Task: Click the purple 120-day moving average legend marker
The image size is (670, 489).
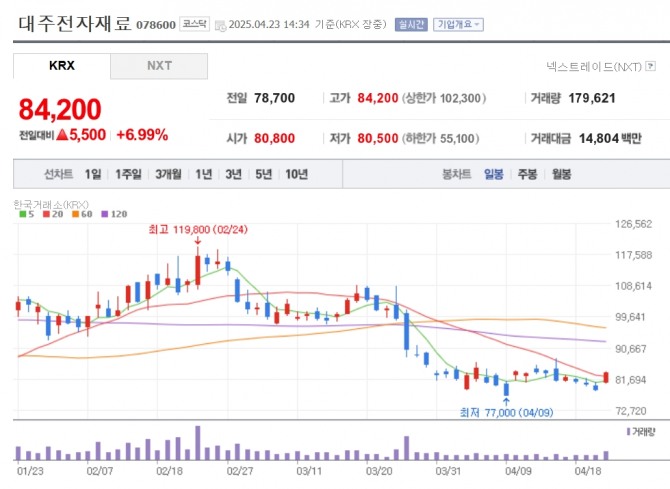Action: [x=105, y=214]
